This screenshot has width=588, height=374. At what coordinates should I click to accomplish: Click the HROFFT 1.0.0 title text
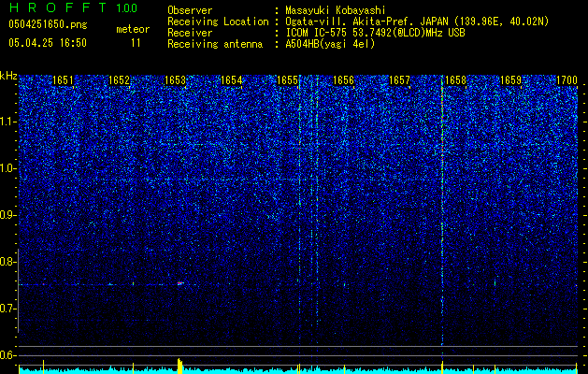[73, 7]
